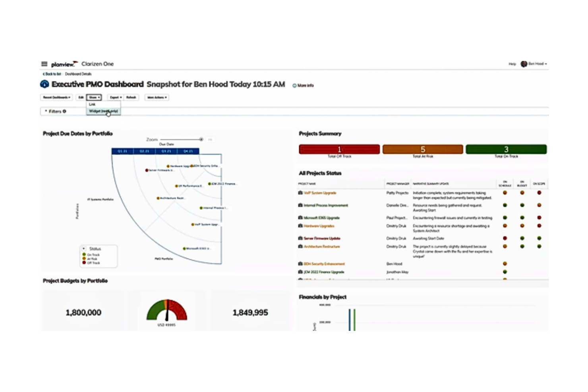Viewport: 588px width, 392px height.
Task: Click the Filters info icon
Action: (64, 112)
